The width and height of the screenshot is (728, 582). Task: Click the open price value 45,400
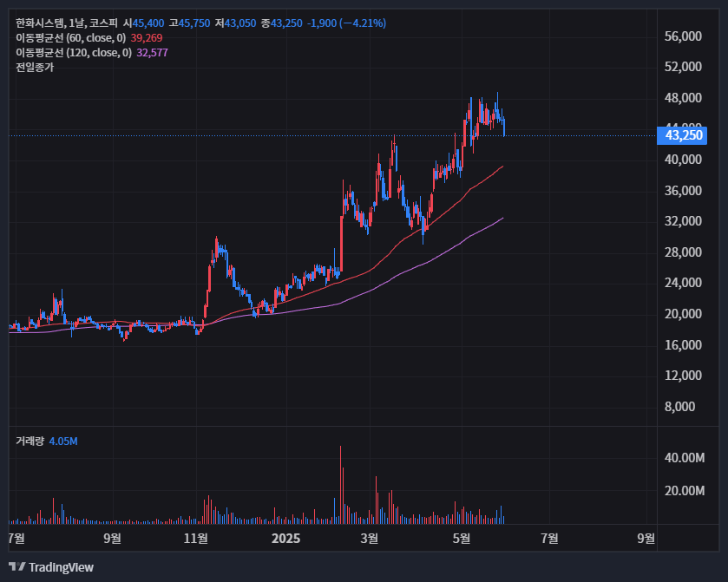pyautogui.click(x=148, y=23)
